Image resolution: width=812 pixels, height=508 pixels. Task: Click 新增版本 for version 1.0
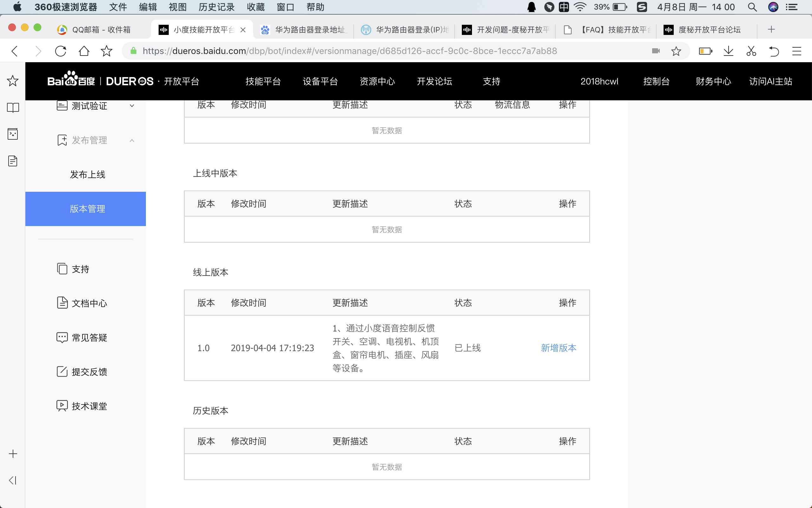559,348
